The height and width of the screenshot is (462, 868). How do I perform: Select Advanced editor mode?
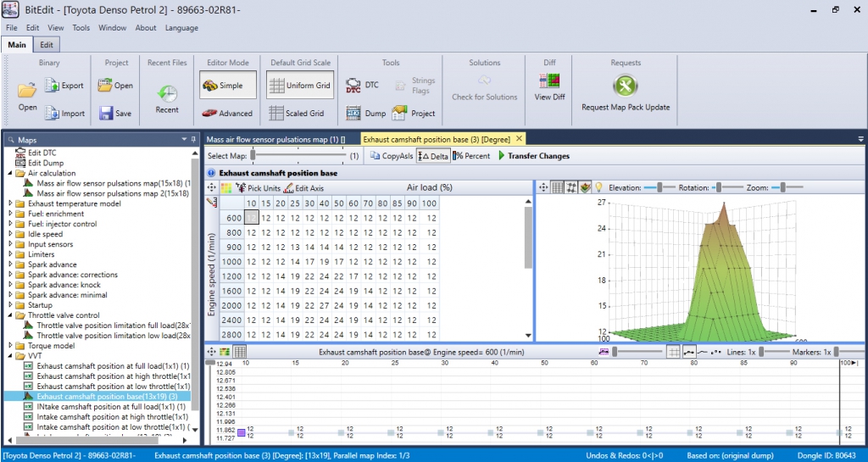point(227,113)
